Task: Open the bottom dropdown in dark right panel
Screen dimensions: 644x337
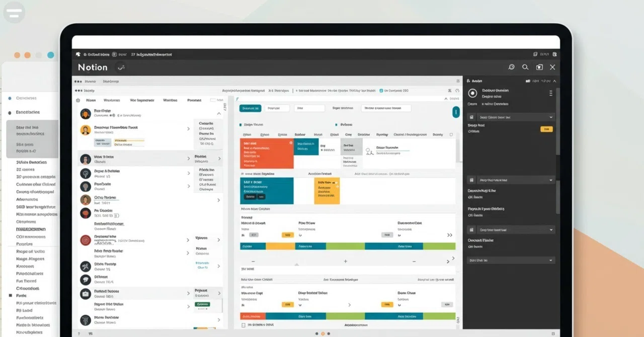Action: click(x=511, y=261)
